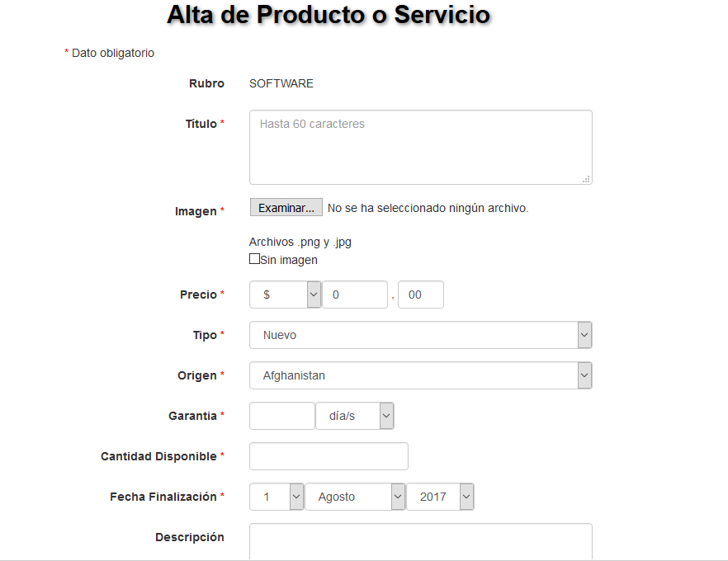Click the Descripción text area
Screen dimensions: 728x561
pos(421,541)
